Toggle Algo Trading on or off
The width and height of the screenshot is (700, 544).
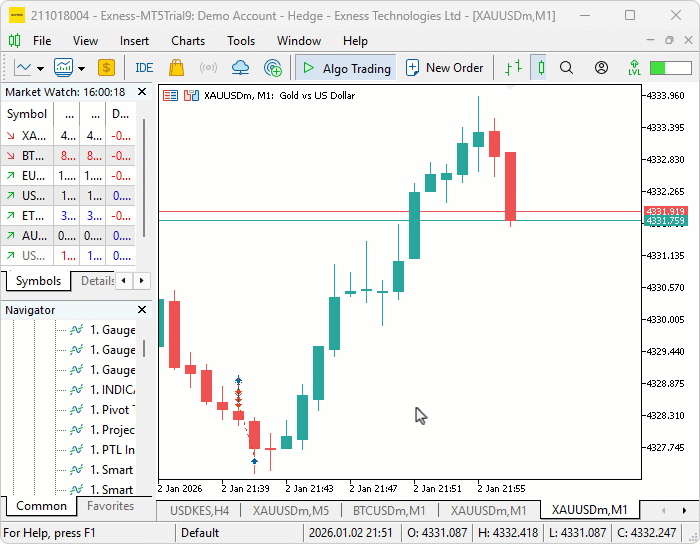pos(346,68)
